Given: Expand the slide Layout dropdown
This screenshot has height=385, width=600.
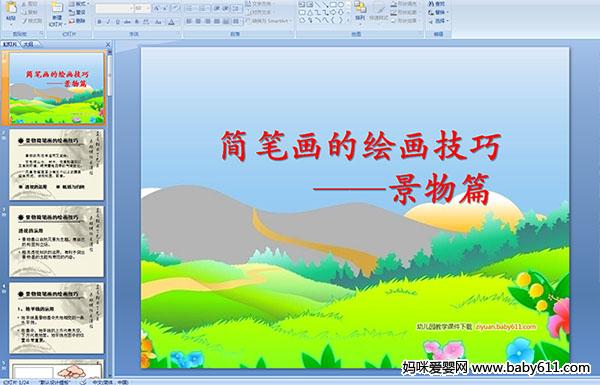Looking at the screenshot, I should (78, 3).
